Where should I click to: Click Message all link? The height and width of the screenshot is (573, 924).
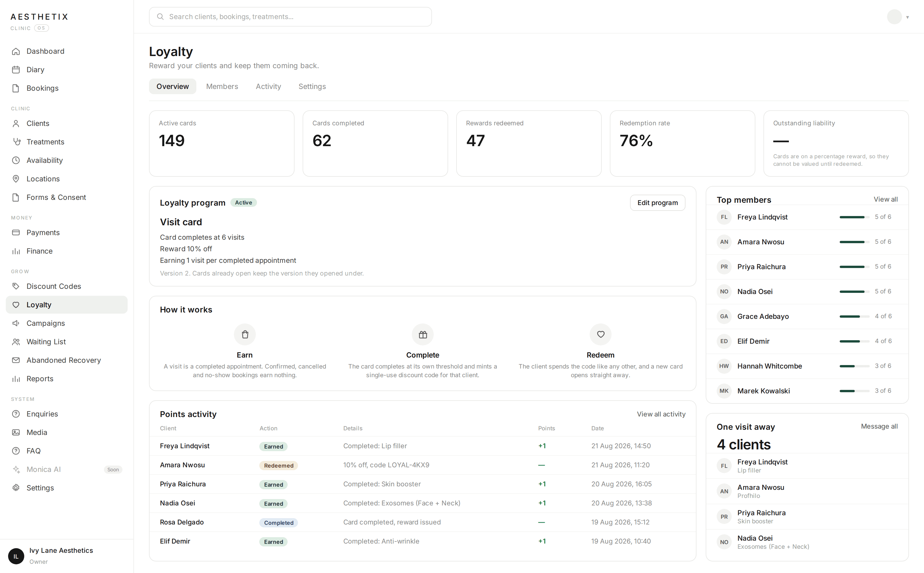click(x=879, y=426)
